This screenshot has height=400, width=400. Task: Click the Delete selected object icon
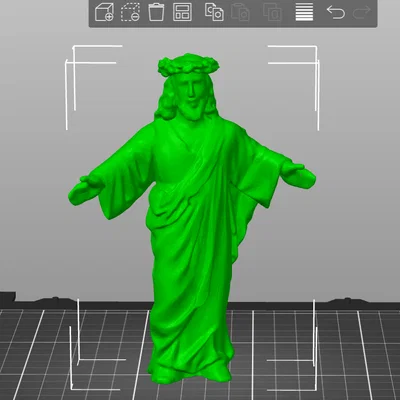point(130,12)
